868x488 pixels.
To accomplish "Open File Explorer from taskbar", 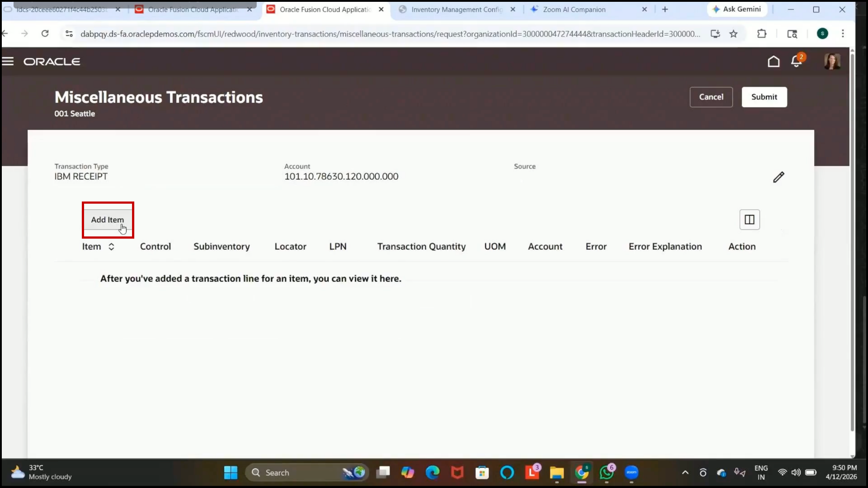I will 557,473.
